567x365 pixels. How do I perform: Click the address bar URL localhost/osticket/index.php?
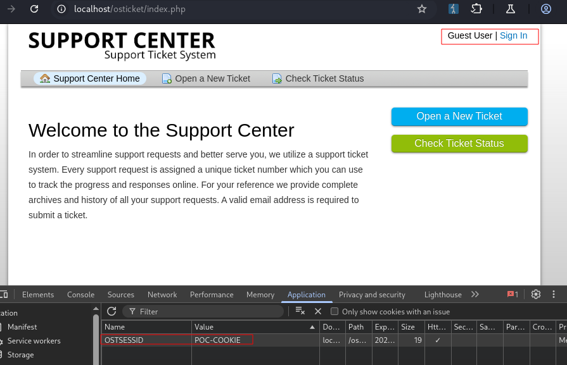pos(129,9)
